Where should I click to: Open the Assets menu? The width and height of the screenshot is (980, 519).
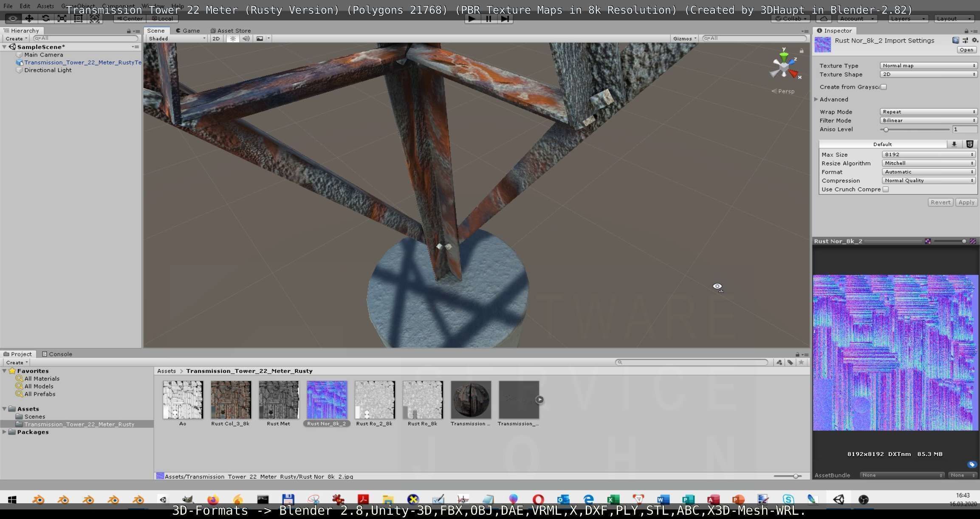45,6
